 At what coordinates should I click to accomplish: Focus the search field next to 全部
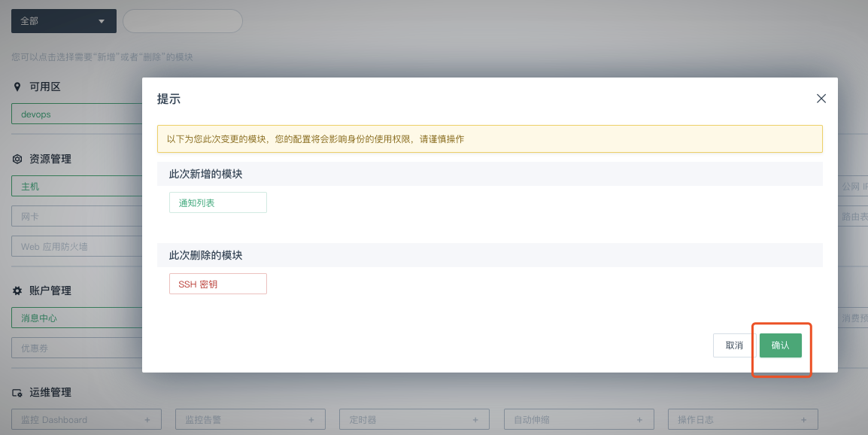(183, 21)
